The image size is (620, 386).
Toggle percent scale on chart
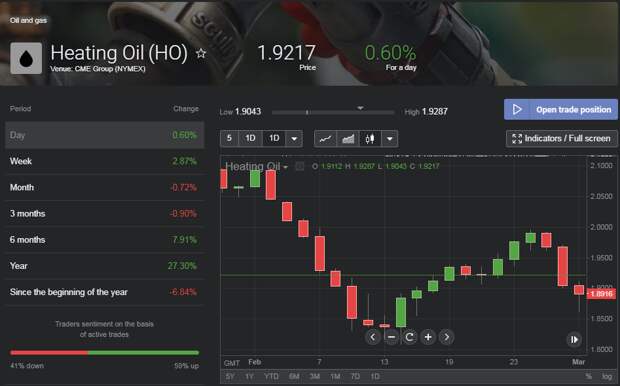click(x=589, y=376)
